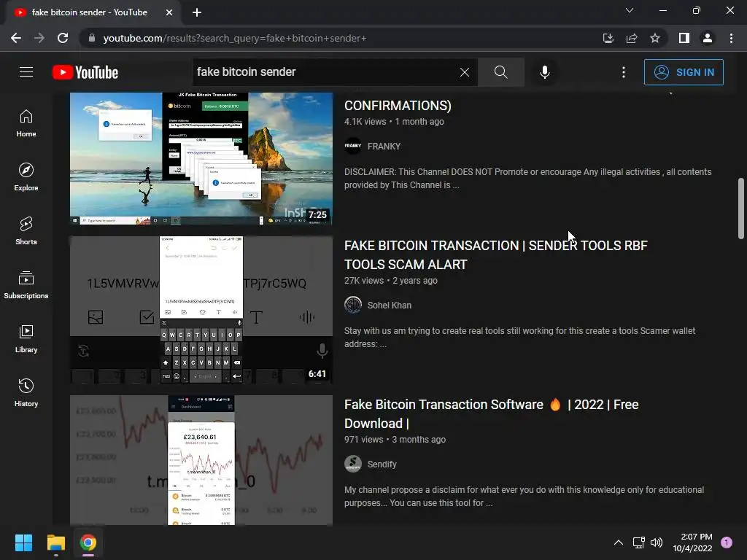This screenshot has width=747, height=560.
Task: Click FRANKY channel avatar
Action: pos(353,146)
